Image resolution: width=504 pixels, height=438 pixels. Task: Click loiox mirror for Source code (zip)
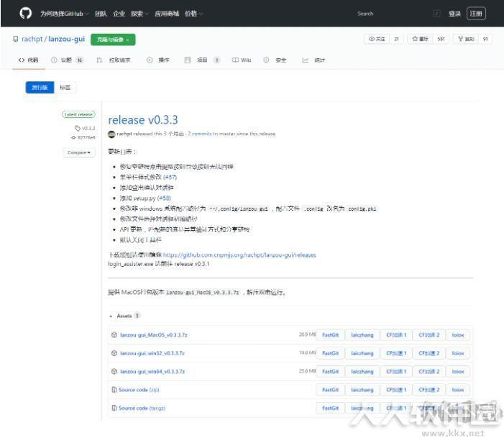(x=458, y=390)
